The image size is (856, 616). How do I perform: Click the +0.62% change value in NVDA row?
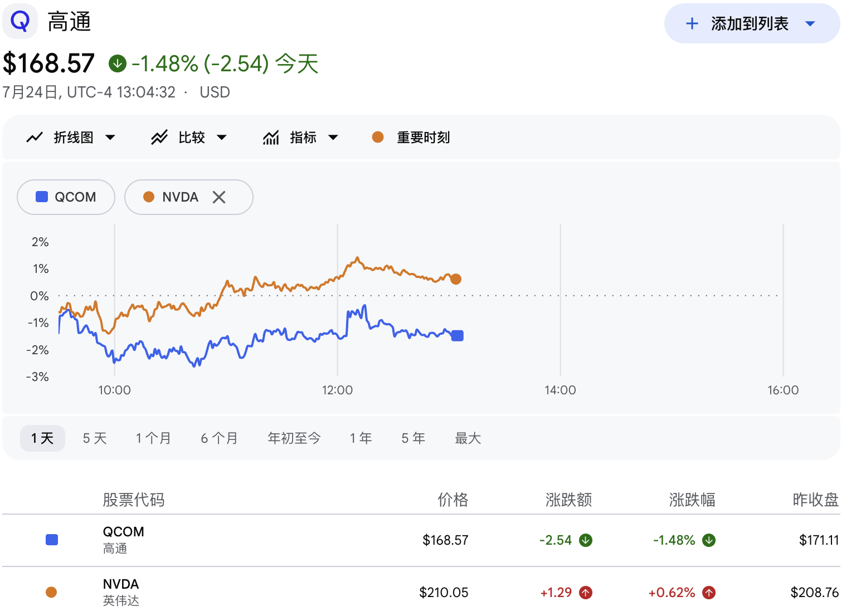(x=672, y=593)
